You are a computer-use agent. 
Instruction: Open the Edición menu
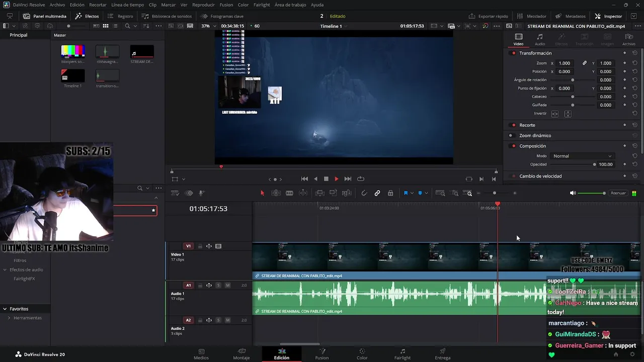point(77,5)
